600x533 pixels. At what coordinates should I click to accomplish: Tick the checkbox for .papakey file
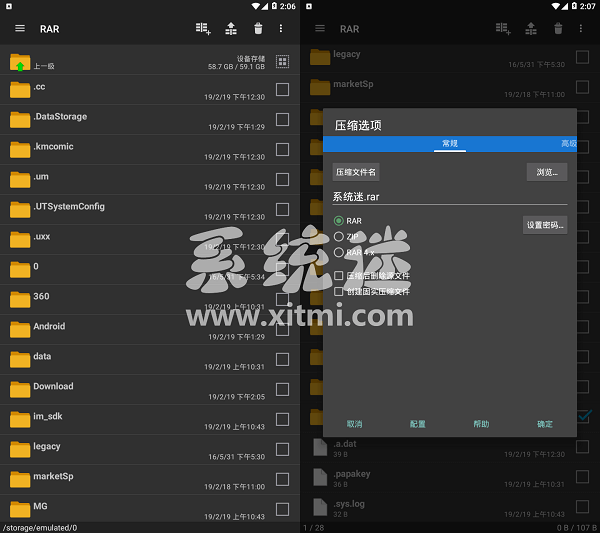coord(582,476)
